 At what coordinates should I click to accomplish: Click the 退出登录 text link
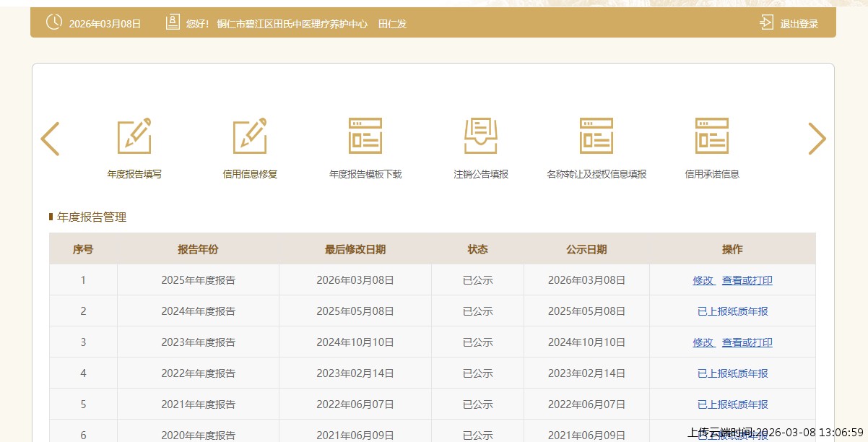click(799, 24)
